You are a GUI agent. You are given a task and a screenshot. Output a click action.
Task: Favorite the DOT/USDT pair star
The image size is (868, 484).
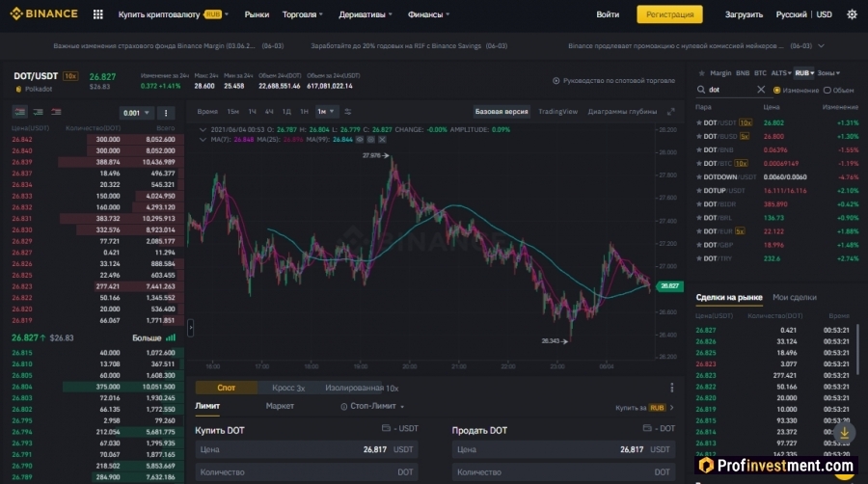click(698, 122)
